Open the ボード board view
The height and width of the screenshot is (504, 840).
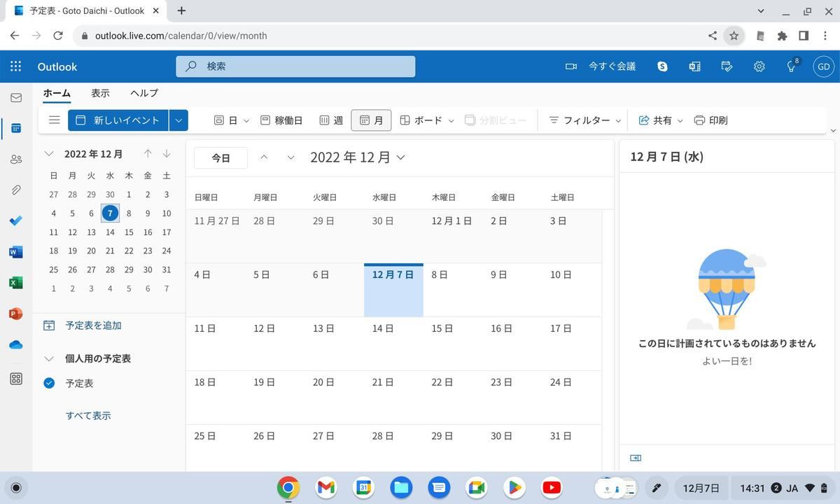coord(421,120)
